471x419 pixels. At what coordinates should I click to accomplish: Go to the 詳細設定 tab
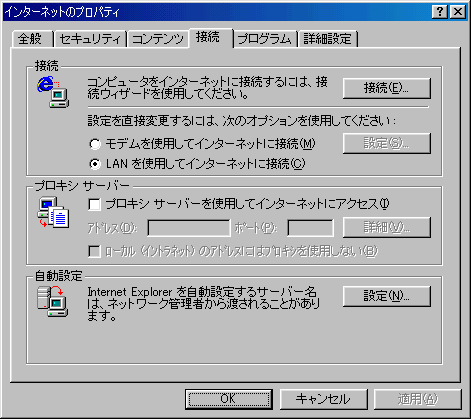[x=328, y=39]
